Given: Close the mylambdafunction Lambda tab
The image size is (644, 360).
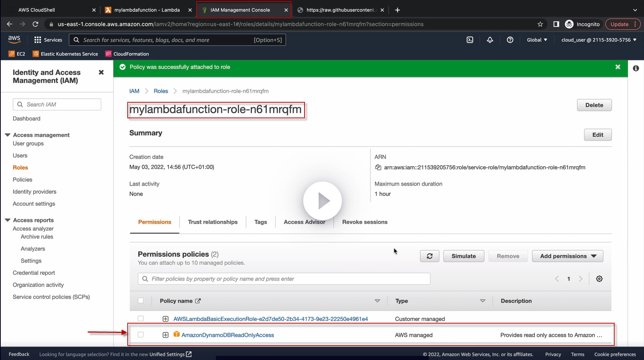Looking at the screenshot, I should click(x=190, y=10).
